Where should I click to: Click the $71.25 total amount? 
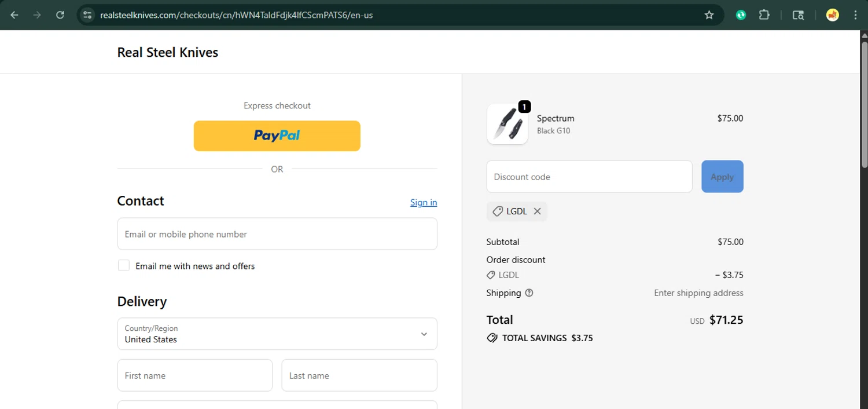point(726,320)
